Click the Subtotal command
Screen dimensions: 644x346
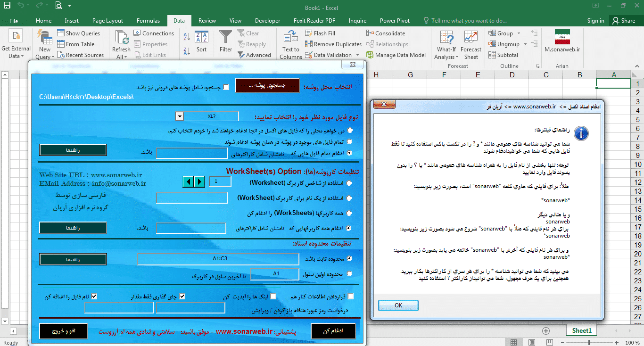coord(504,55)
